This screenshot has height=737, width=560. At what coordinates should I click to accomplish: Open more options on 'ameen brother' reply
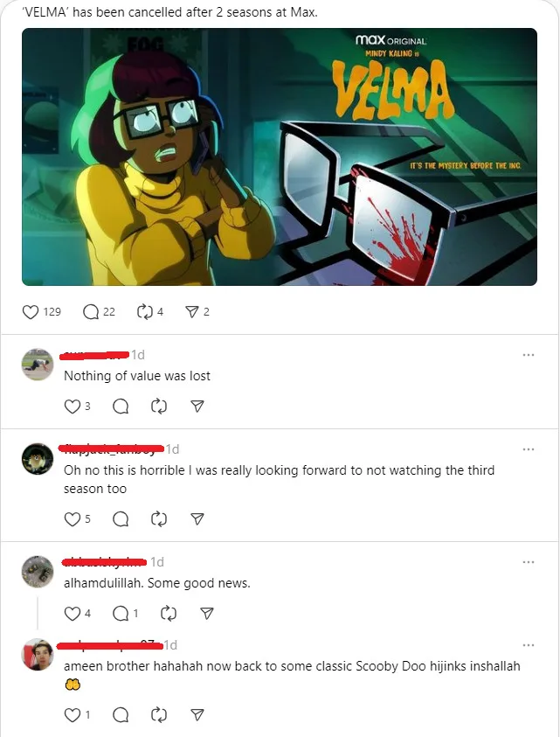[x=529, y=645]
